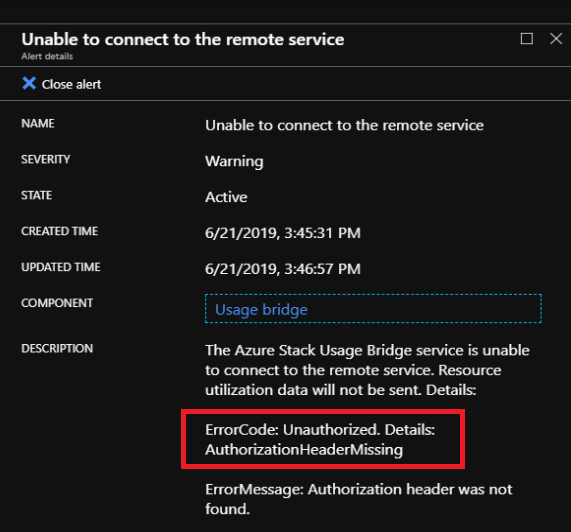Click the Warning severity value
This screenshot has width=571, height=532.
(x=234, y=161)
